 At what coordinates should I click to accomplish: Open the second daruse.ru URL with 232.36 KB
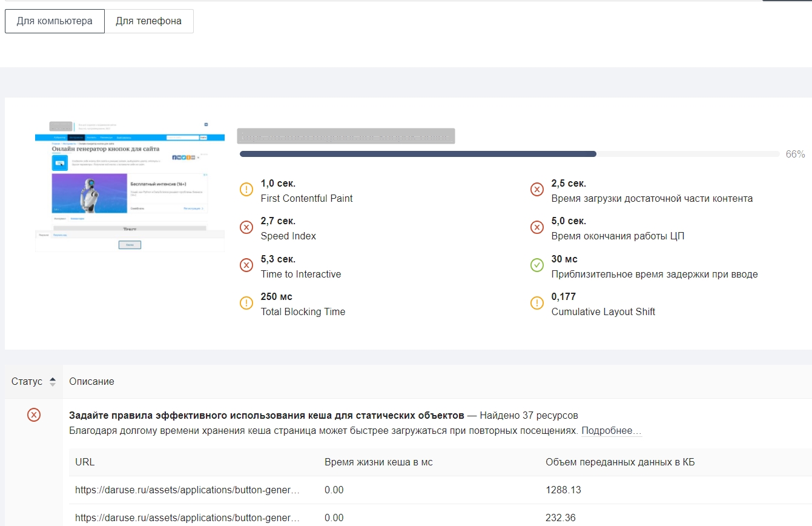[187, 518]
